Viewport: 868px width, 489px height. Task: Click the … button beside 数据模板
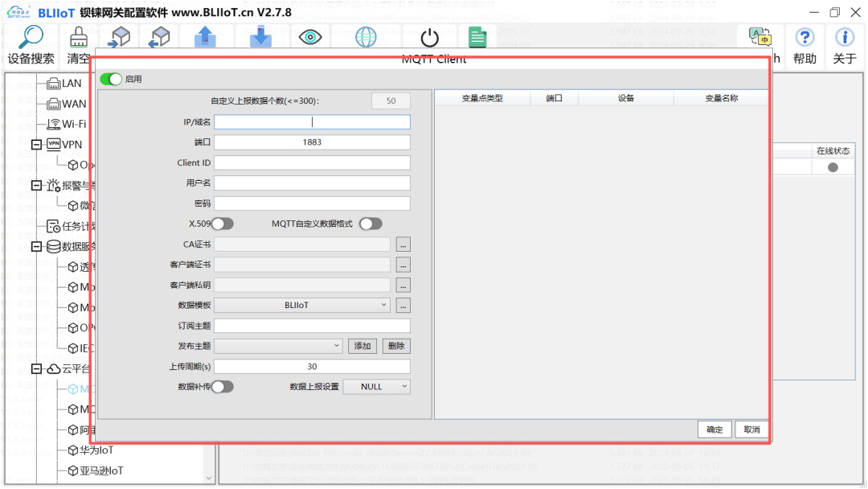(403, 305)
